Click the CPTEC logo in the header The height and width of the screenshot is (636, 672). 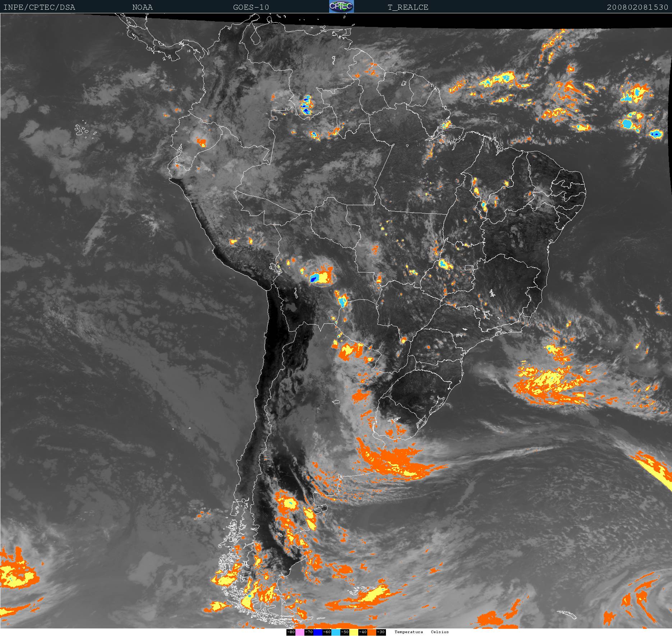point(341,6)
